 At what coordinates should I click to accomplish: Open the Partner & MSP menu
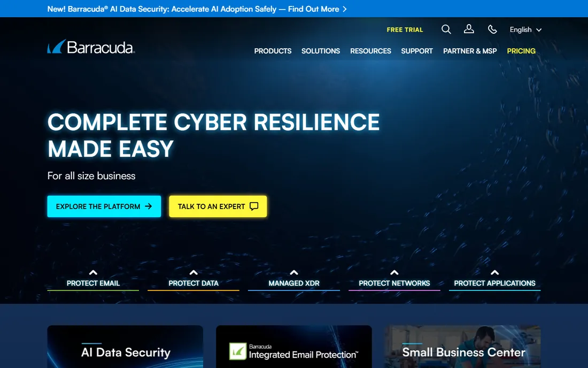[x=470, y=51]
